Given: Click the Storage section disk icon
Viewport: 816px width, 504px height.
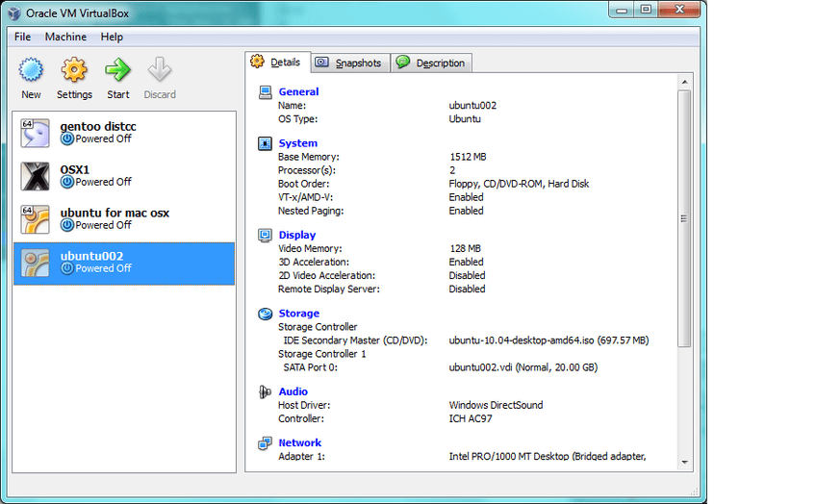Looking at the screenshot, I should coord(265,314).
